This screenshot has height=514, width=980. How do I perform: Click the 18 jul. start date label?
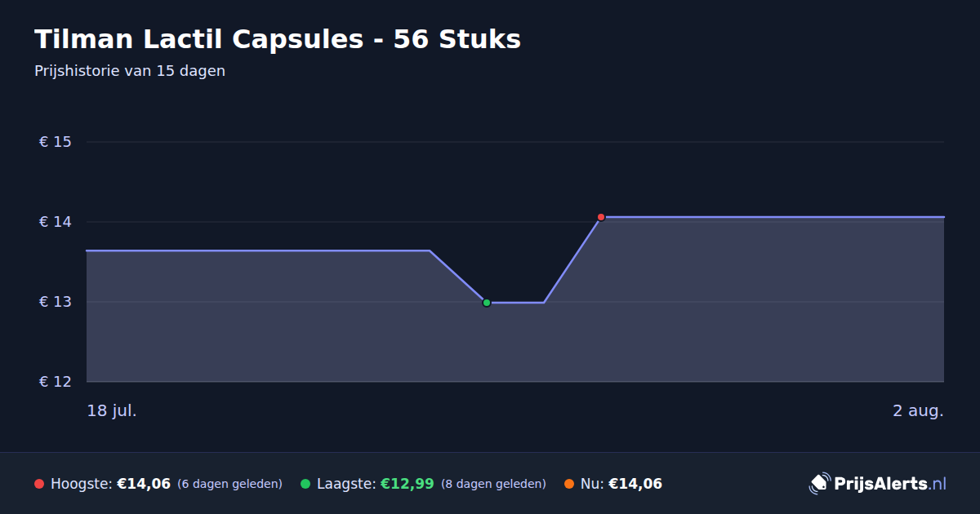(112, 410)
